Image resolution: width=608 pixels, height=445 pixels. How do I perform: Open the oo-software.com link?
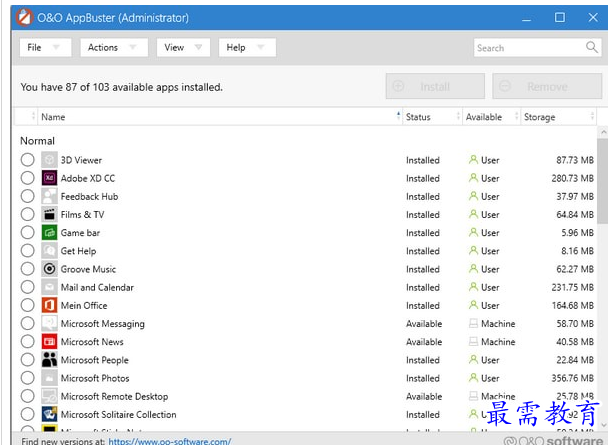coord(169,441)
